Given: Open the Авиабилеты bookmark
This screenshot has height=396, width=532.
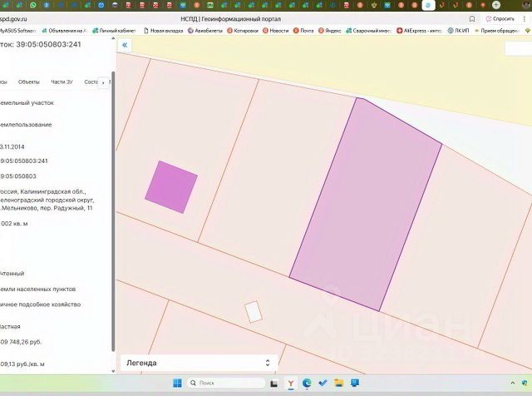Looking at the screenshot, I should tap(208, 31).
